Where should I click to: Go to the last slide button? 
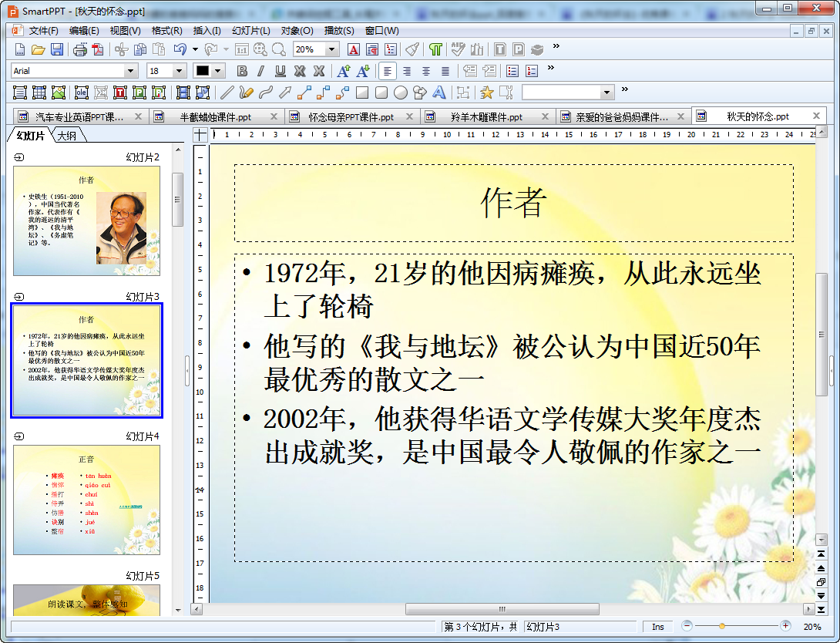[821, 609]
